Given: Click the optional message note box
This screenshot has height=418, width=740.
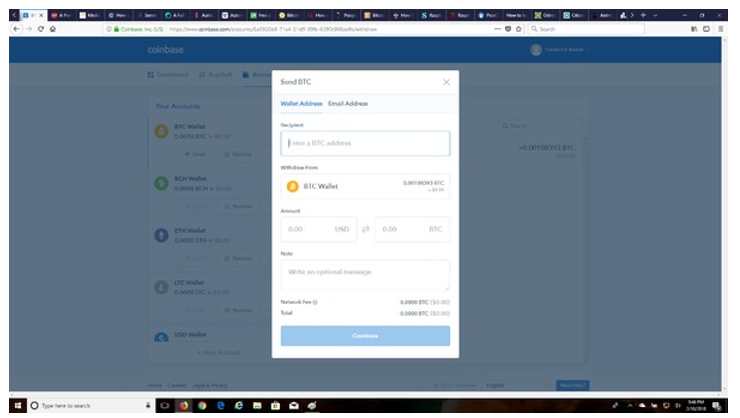Looking at the screenshot, I should point(365,275).
